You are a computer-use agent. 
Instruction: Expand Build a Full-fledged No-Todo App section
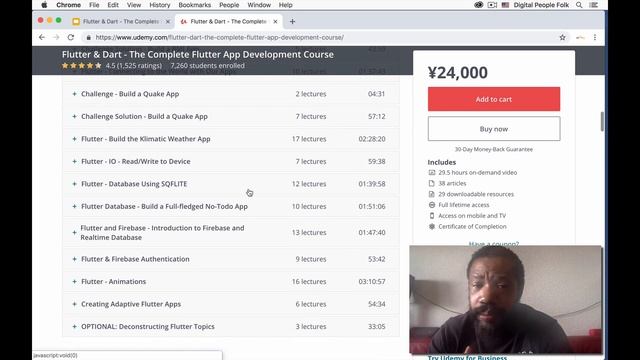(231, 206)
